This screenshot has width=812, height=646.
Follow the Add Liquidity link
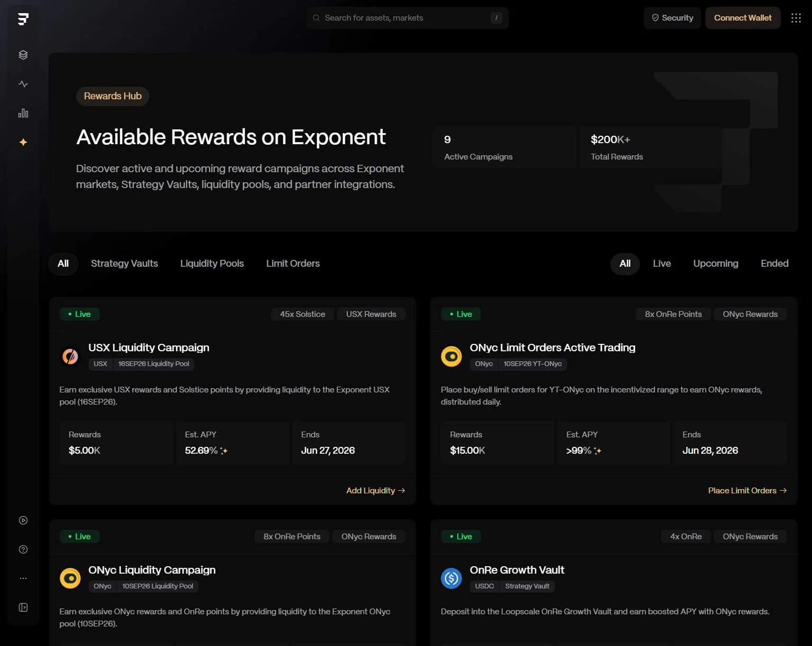[x=376, y=491]
